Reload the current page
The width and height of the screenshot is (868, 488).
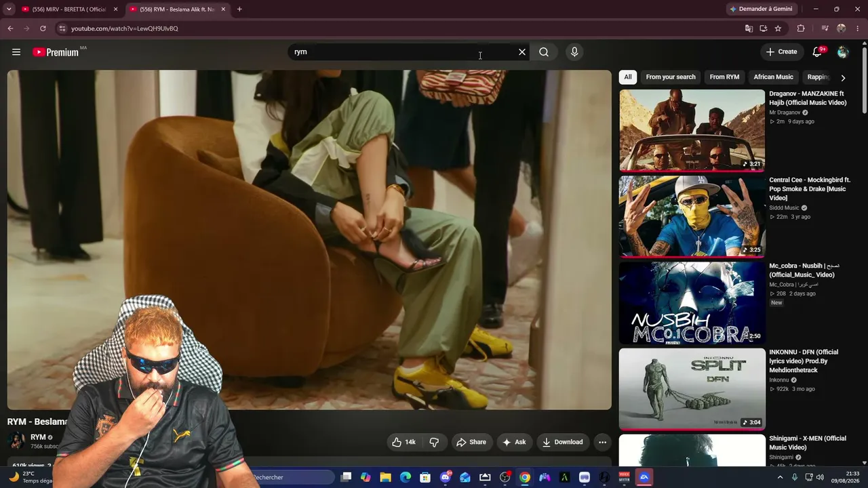click(43, 28)
